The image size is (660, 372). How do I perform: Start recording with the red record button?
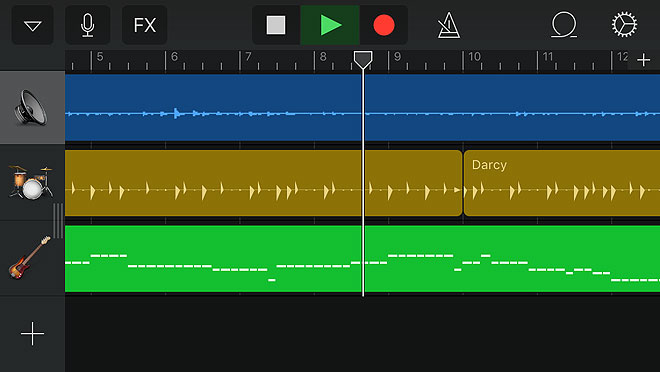pos(383,25)
